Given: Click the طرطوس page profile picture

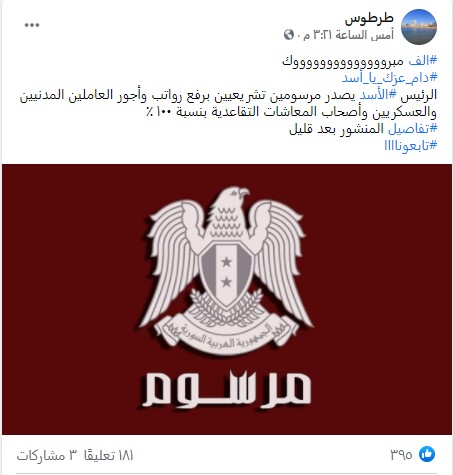Looking at the screenshot, I should pyautogui.click(x=419, y=27).
